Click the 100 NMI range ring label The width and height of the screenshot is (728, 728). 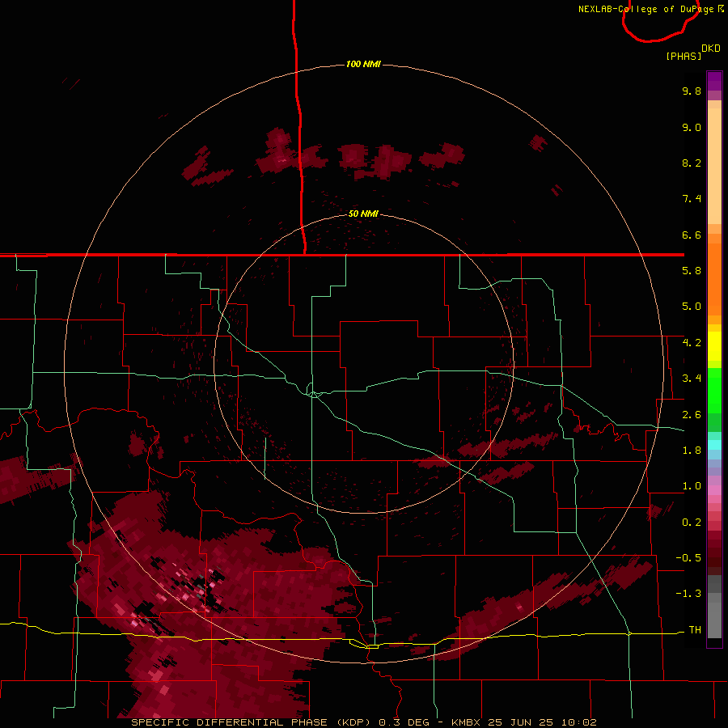(363, 64)
